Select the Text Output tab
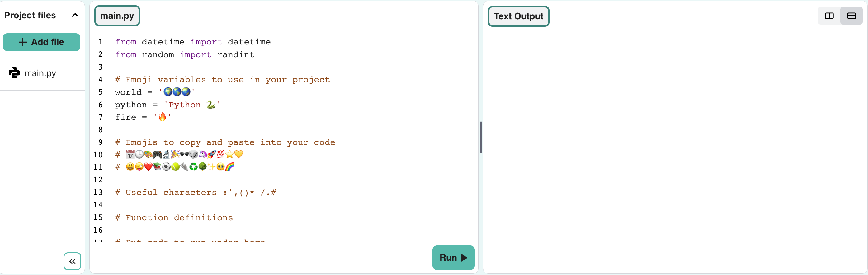The image size is (868, 275). click(518, 16)
